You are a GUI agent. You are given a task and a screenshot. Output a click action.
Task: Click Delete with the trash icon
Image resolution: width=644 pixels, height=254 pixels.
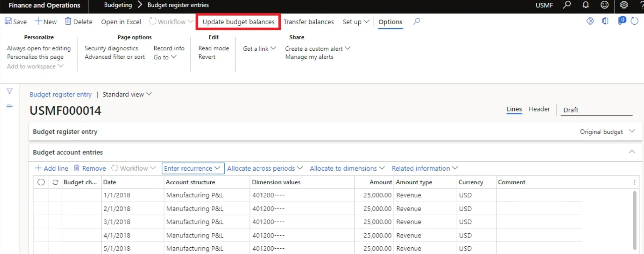(79, 21)
